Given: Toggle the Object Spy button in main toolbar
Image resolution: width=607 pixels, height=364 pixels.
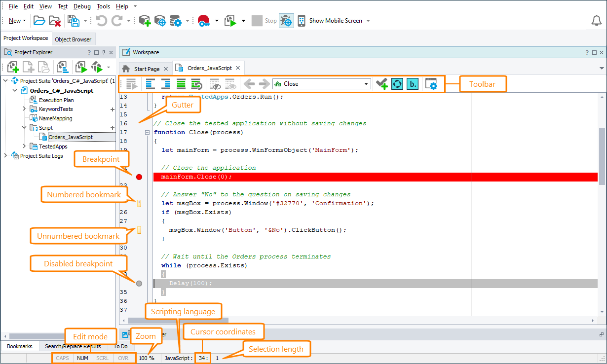Looking at the screenshot, I should (x=286, y=21).
